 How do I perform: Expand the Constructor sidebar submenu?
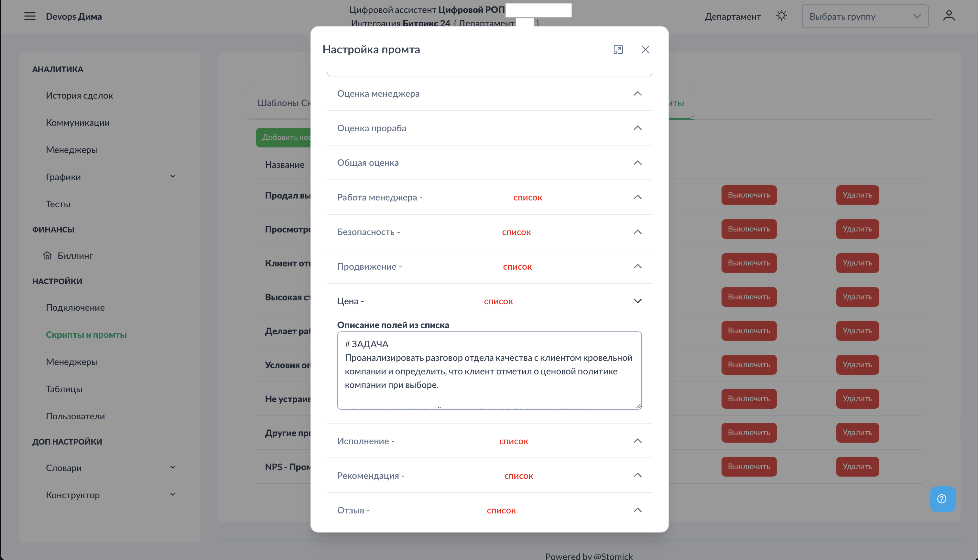point(173,495)
